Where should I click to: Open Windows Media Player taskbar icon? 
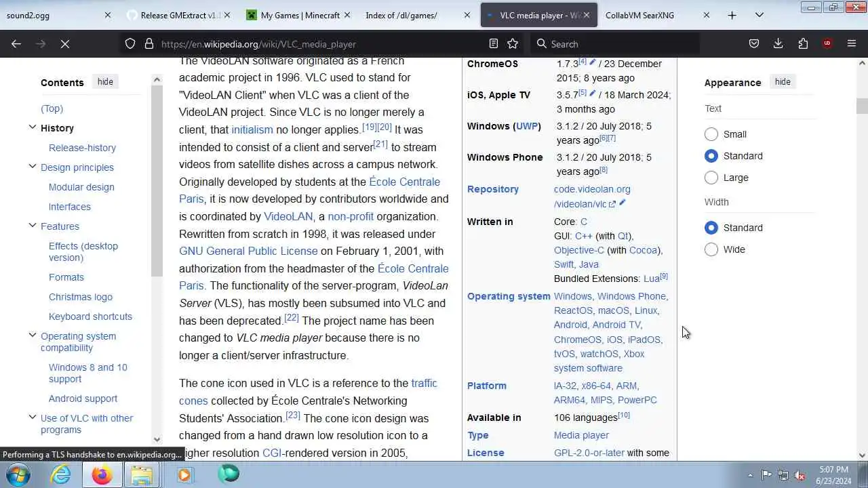point(184,474)
